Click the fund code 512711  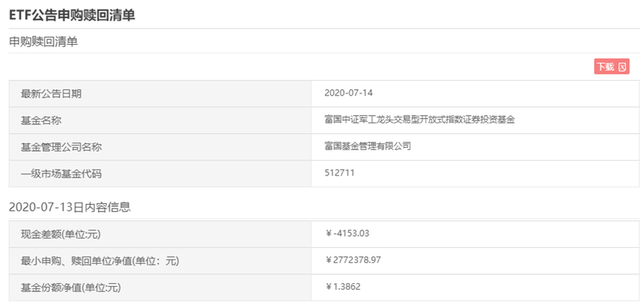pos(339,173)
